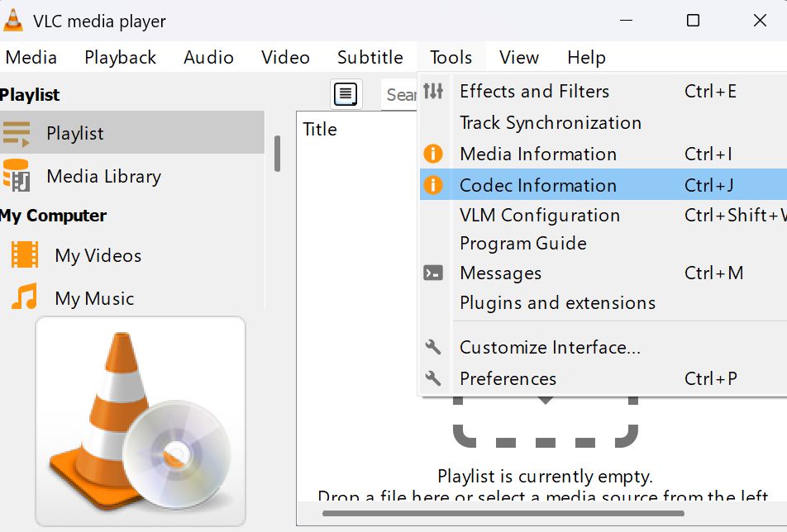Click the Effects and Filters equalizer icon

click(x=433, y=91)
